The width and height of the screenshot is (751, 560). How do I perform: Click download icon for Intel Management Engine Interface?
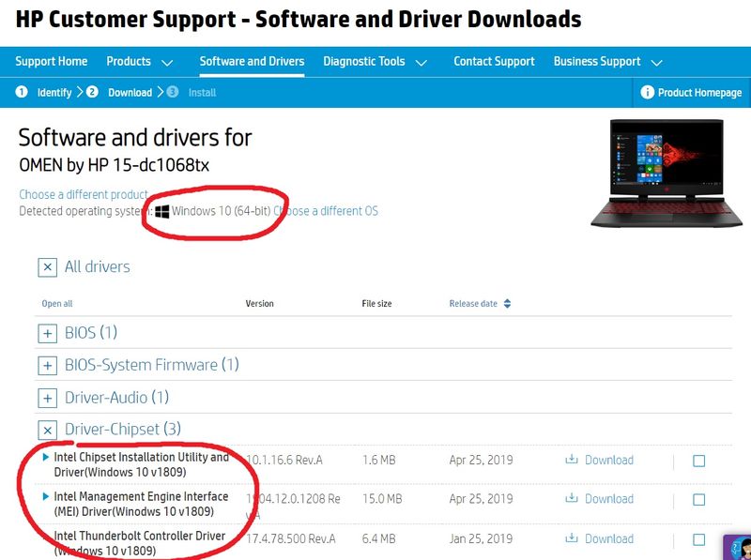coord(571,499)
